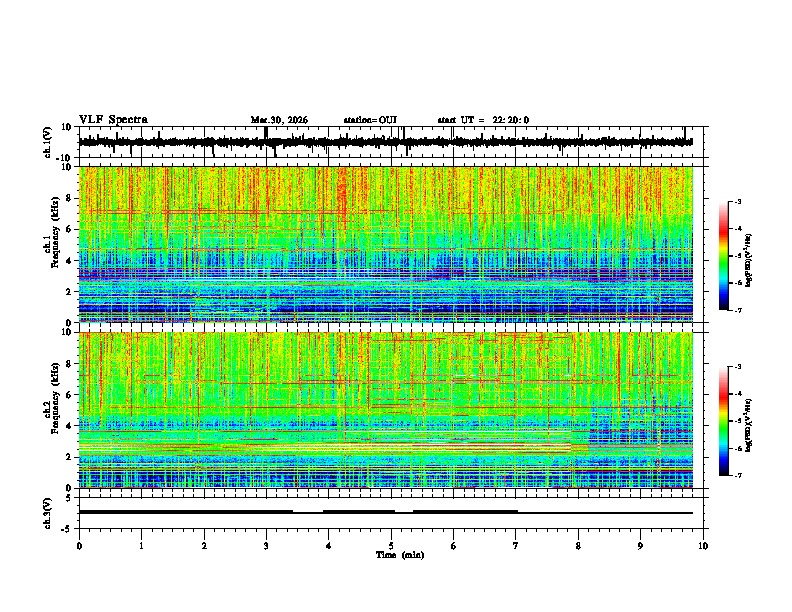The image size is (792, 612).
Task: Click the "2" kHz tick on ch.2 spectrogram
Action: coord(69,457)
